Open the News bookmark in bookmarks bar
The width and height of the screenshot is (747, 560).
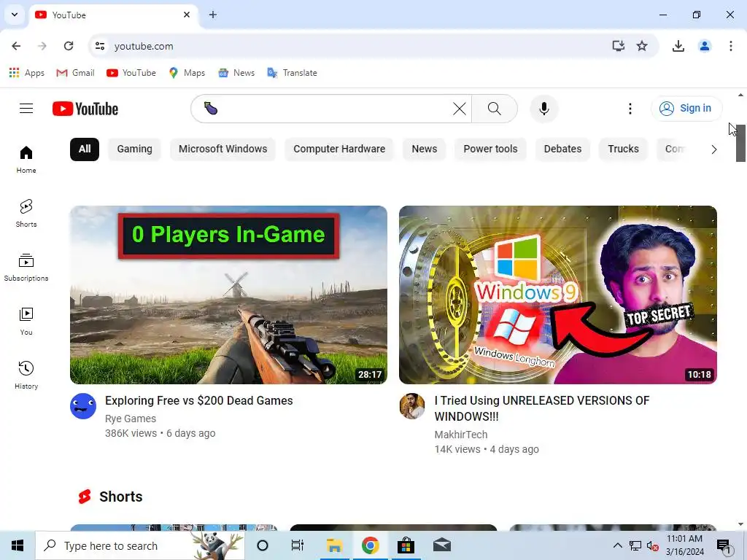coord(236,73)
